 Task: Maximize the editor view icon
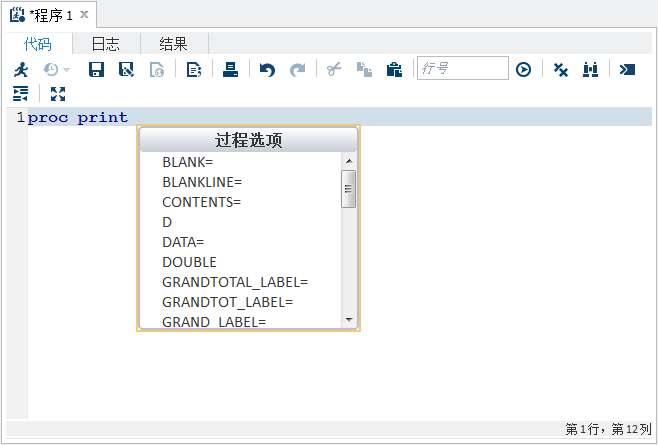[x=58, y=94]
